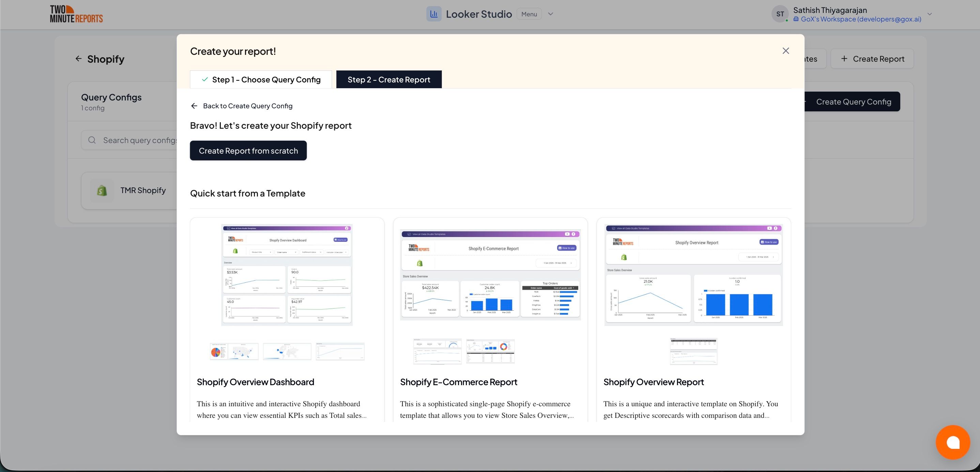Click the back arrow near Back to Create Query Config
The image size is (980, 472).
[195, 106]
